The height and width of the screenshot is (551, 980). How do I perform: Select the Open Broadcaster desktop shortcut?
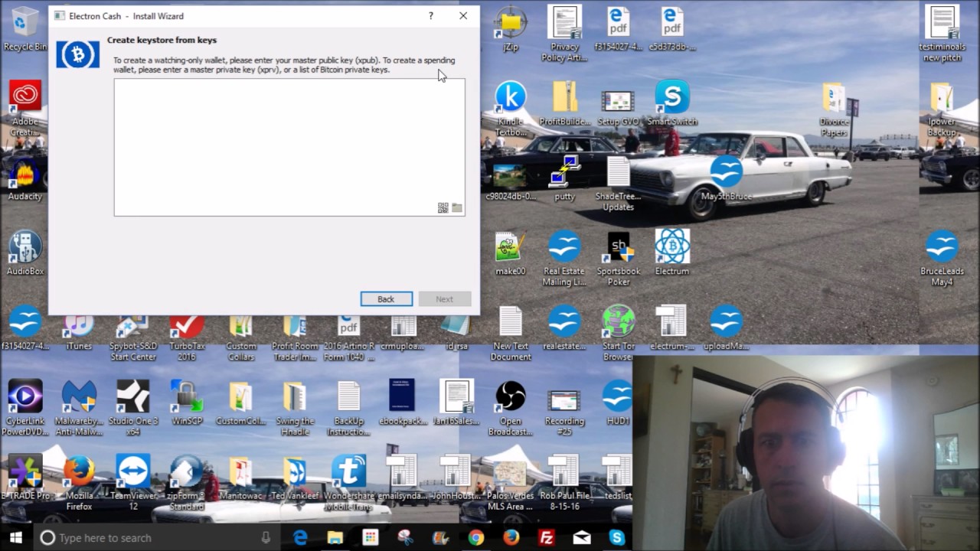pyautogui.click(x=511, y=407)
